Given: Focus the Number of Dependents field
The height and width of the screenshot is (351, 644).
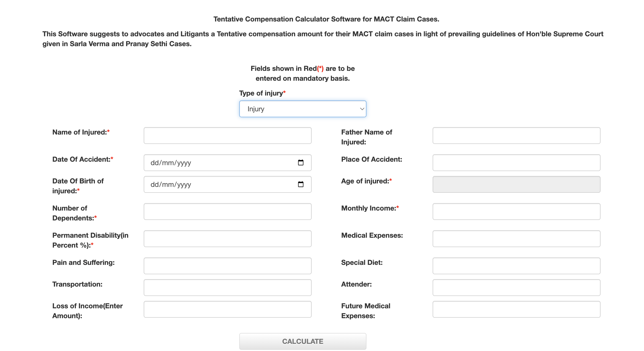Looking at the screenshot, I should (227, 212).
